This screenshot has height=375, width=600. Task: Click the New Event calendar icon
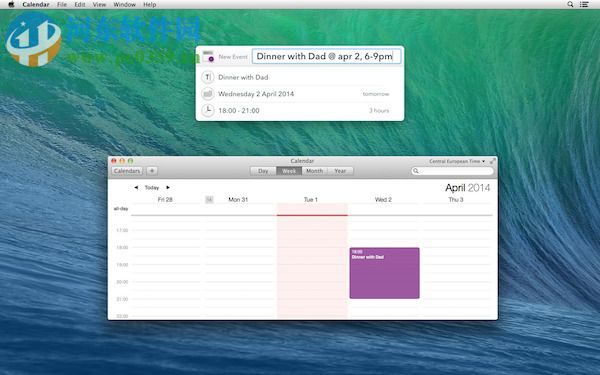click(x=208, y=56)
